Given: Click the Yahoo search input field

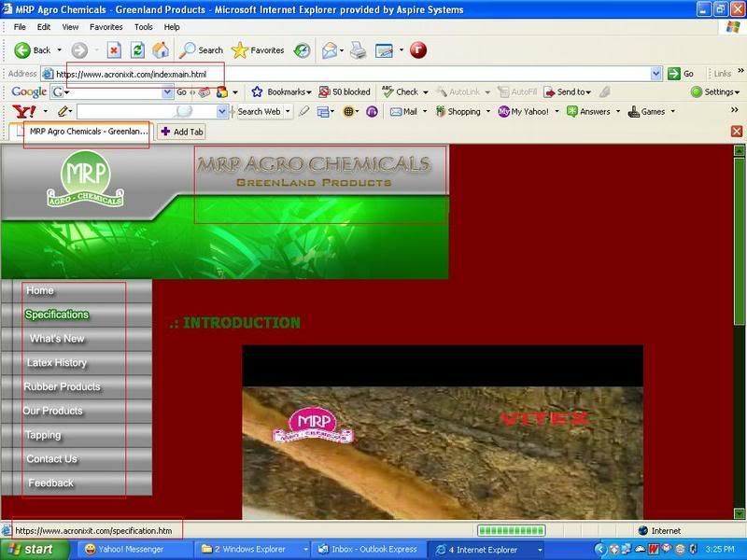Looking at the screenshot, I should tap(147, 111).
